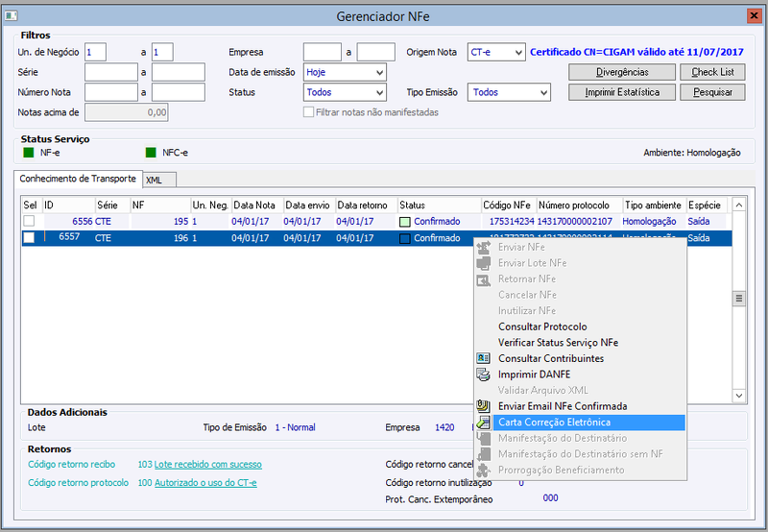Click the Imprimir Estatística button
Viewport: 768px width, 532px height.
(622, 92)
